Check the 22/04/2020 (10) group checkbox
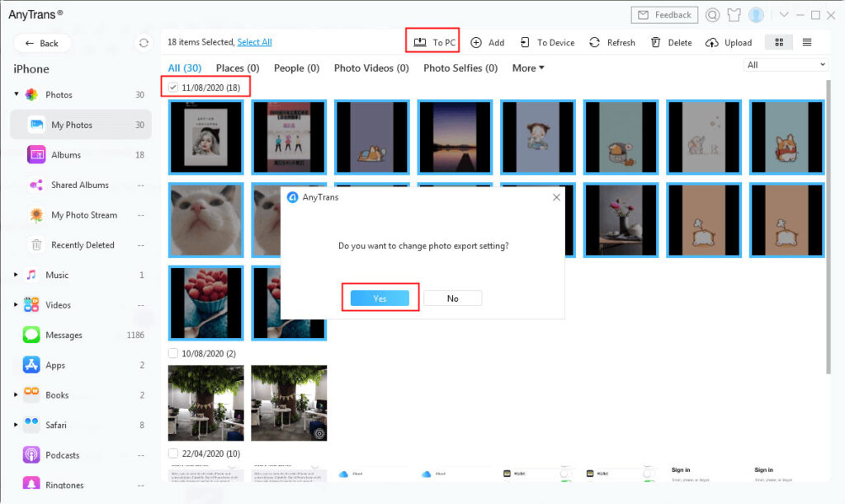This screenshot has width=845, height=504. (173, 454)
